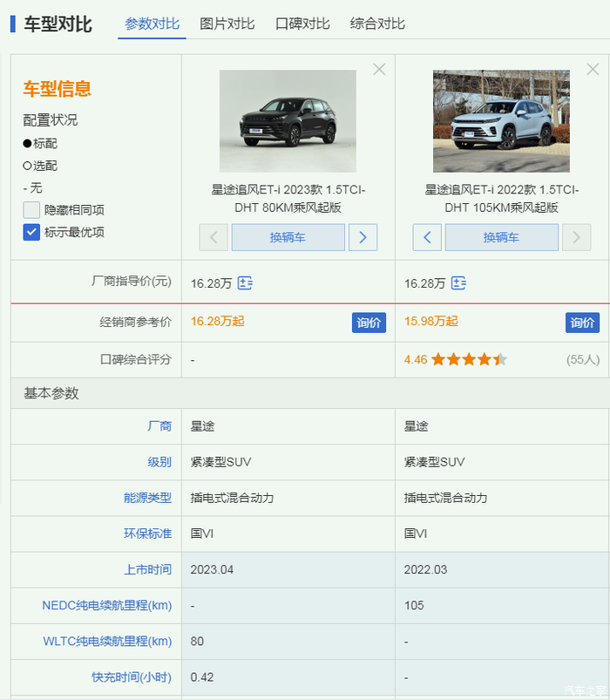Open 换辆车 selector for the 2023款 car

coord(288,237)
